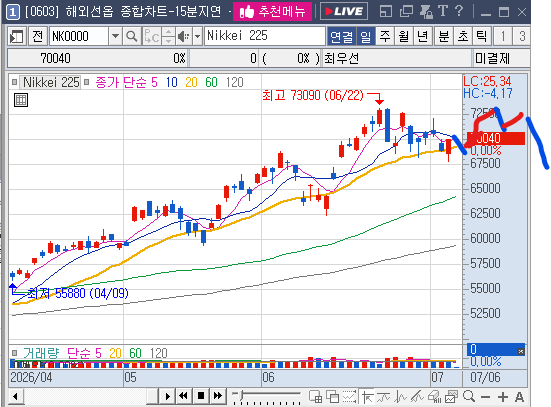Click the data grid table icon on chart

point(21,101)
